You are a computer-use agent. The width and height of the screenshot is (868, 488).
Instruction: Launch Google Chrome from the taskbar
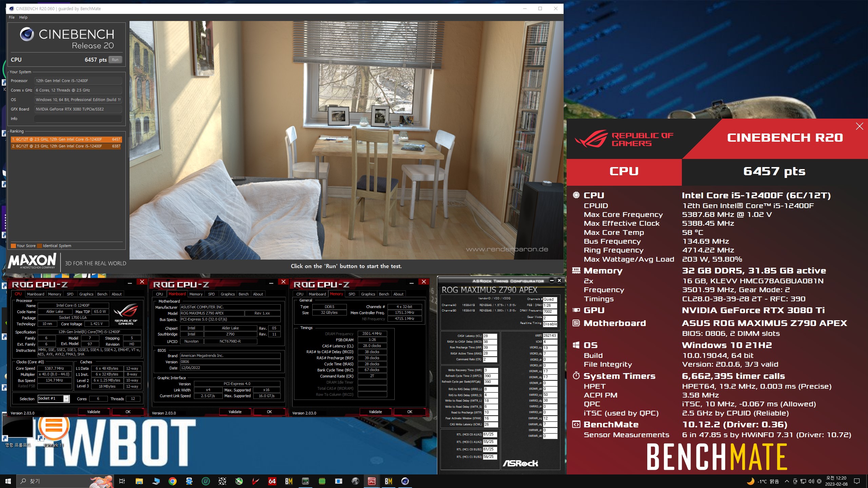click(173, 481)
